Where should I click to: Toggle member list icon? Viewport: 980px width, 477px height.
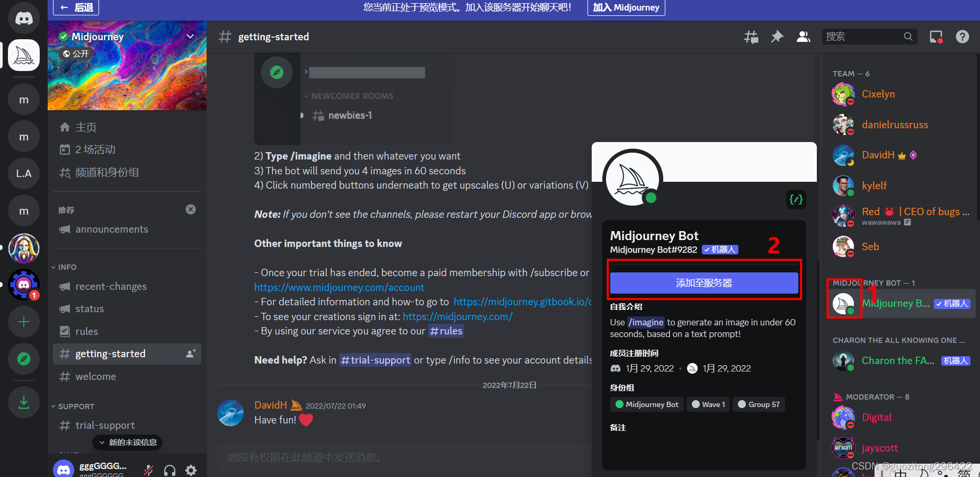pyautogui.click(x=804, y=37)
